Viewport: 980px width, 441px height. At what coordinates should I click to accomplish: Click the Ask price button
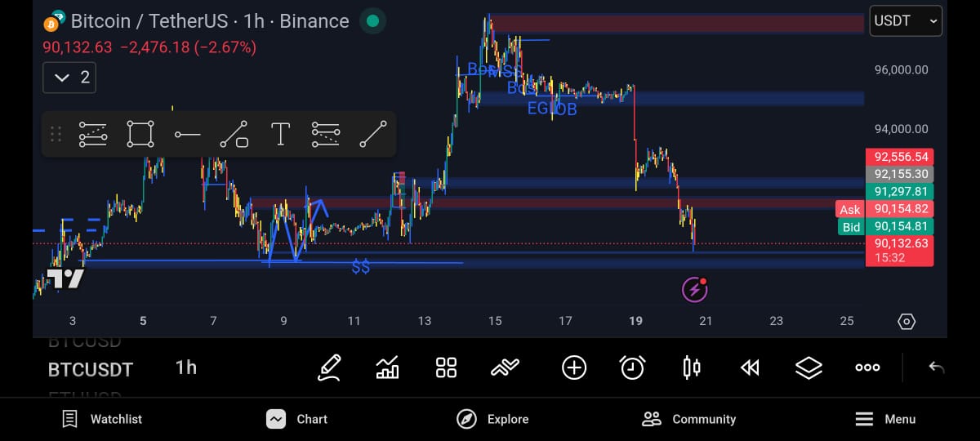tap(850, 210)
